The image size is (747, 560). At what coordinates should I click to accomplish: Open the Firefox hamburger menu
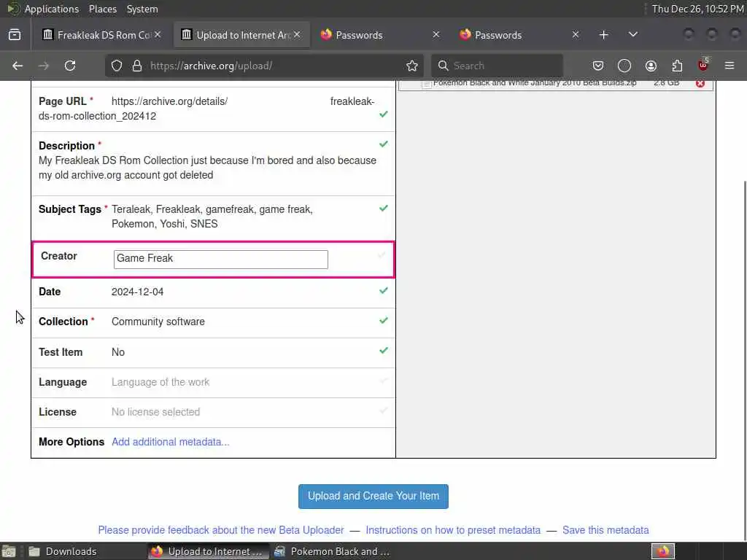click(729, 66)
